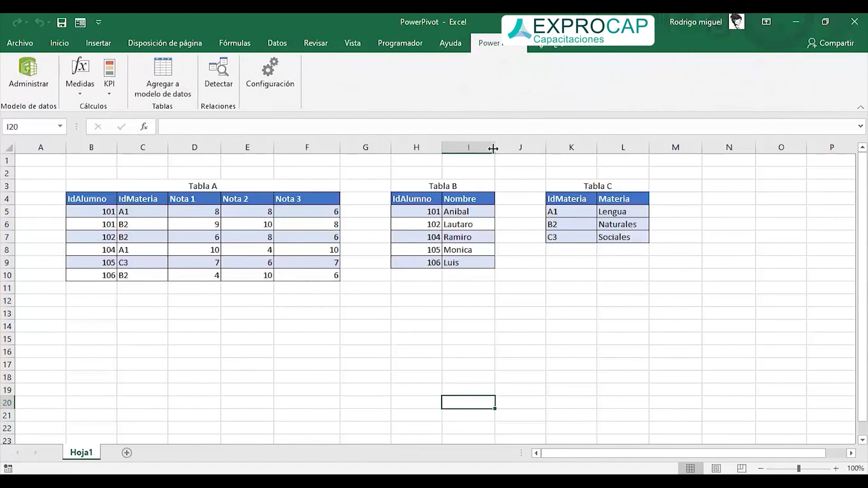Collapse the ribbon
This screenshot has height=488, width=868.
coord(861,107)
